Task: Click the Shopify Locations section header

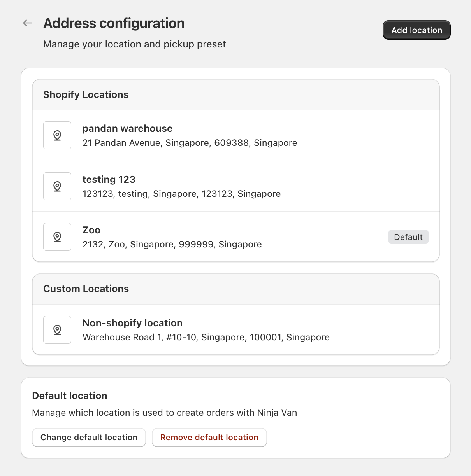Action: coord(86,95)
